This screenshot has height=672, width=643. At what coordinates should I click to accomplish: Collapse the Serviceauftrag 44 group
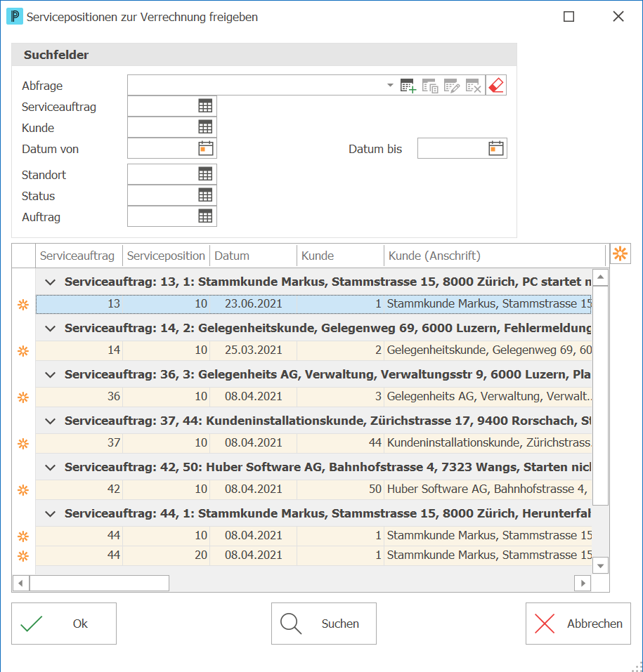[x=50, y=513]
